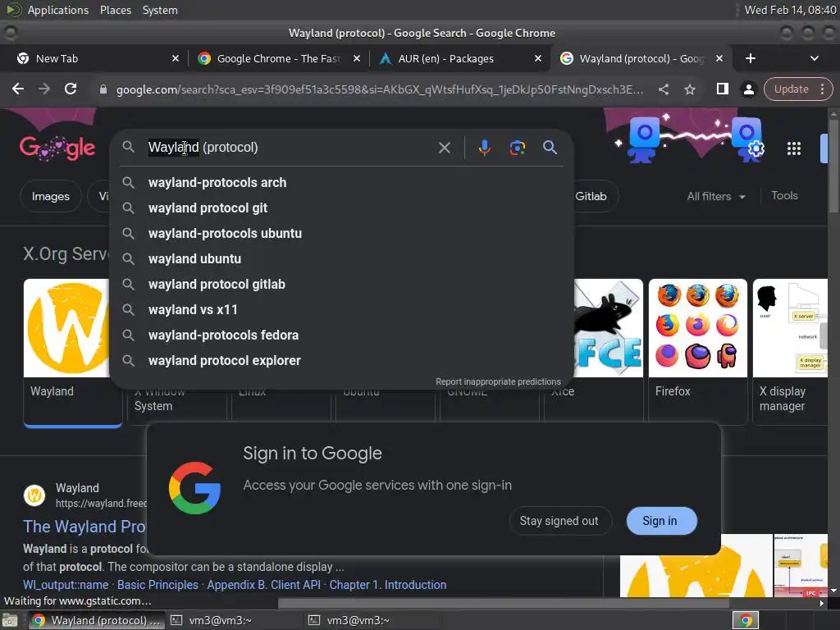Share this page using share icon
The image size is (840, 630).
pos(663,89)
